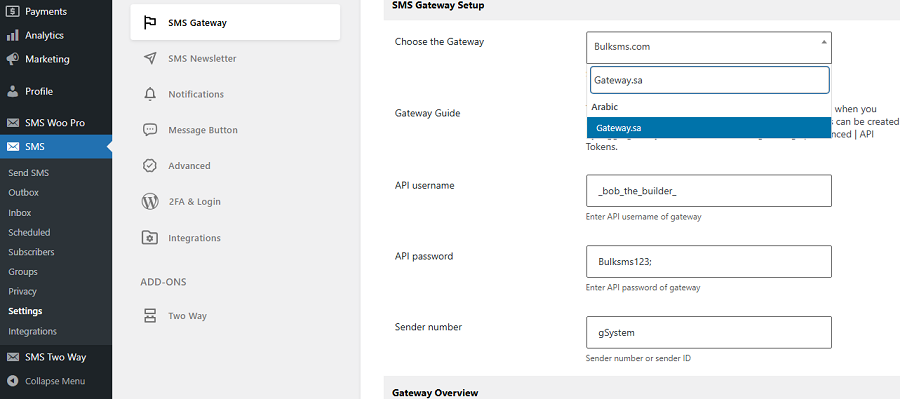Click the Sender number field
Viewport: 900px width, 399px height.
(x=709, y=332)
